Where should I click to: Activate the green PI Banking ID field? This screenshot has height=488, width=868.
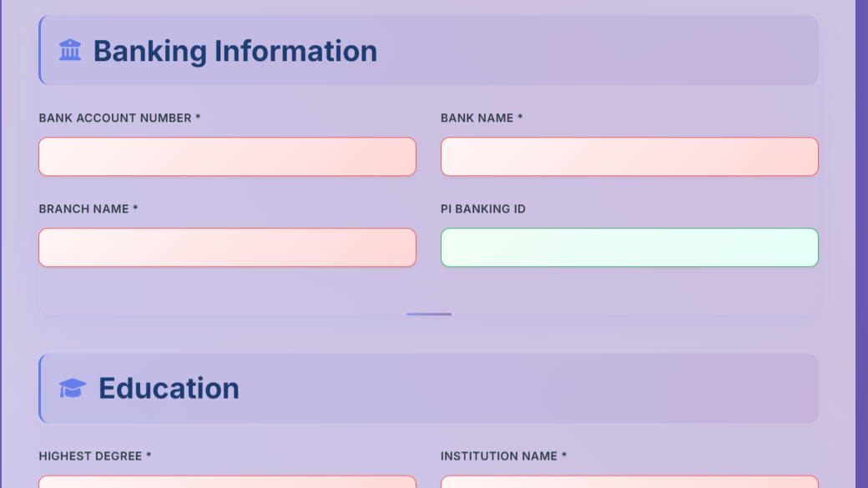[x=629, y=247]
